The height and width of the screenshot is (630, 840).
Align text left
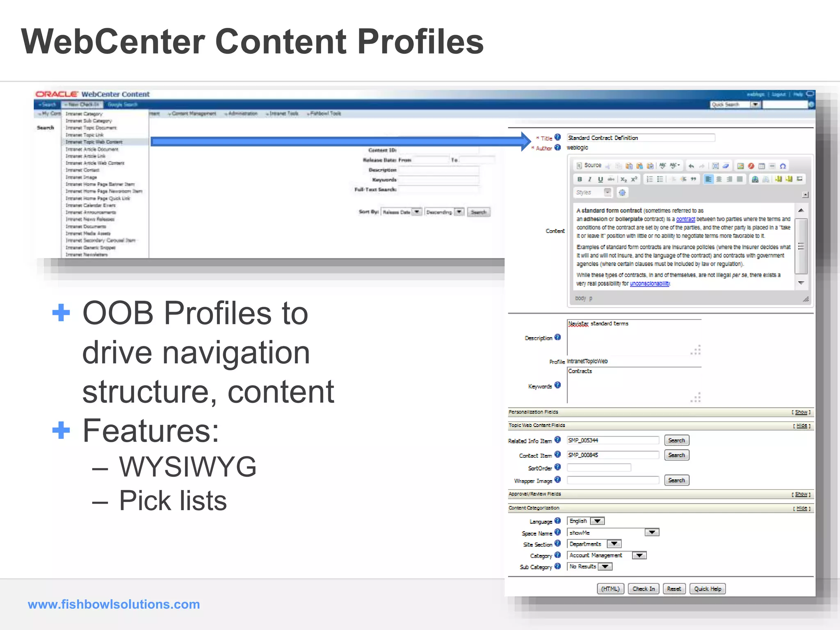pos(708,179)
